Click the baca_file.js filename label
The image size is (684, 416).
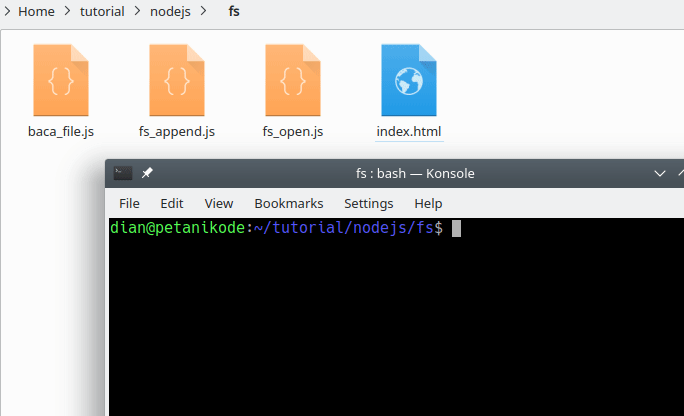[x=61, y=131]
